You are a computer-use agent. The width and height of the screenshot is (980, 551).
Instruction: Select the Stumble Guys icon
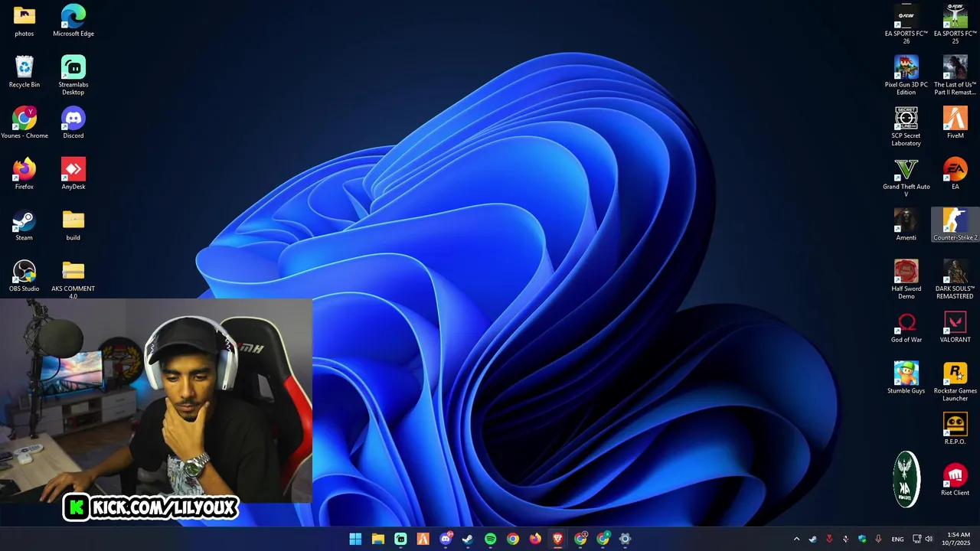(906, 378)
